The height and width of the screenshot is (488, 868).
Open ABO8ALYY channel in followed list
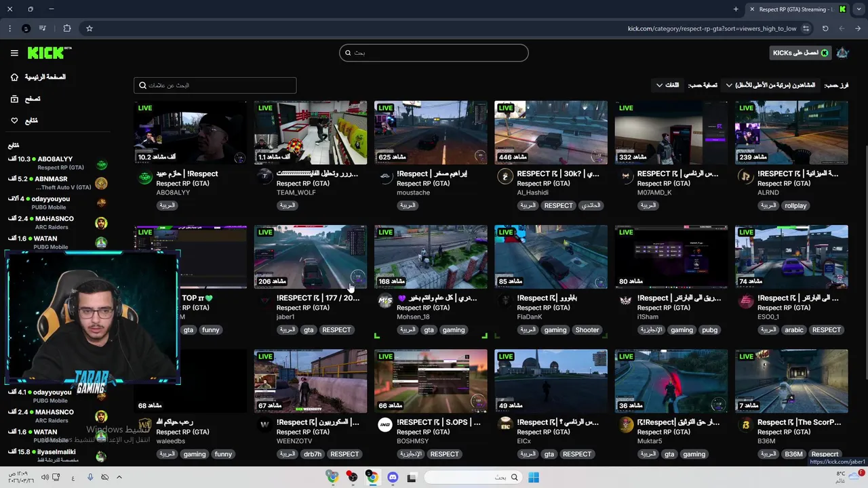tap(57, 163)
